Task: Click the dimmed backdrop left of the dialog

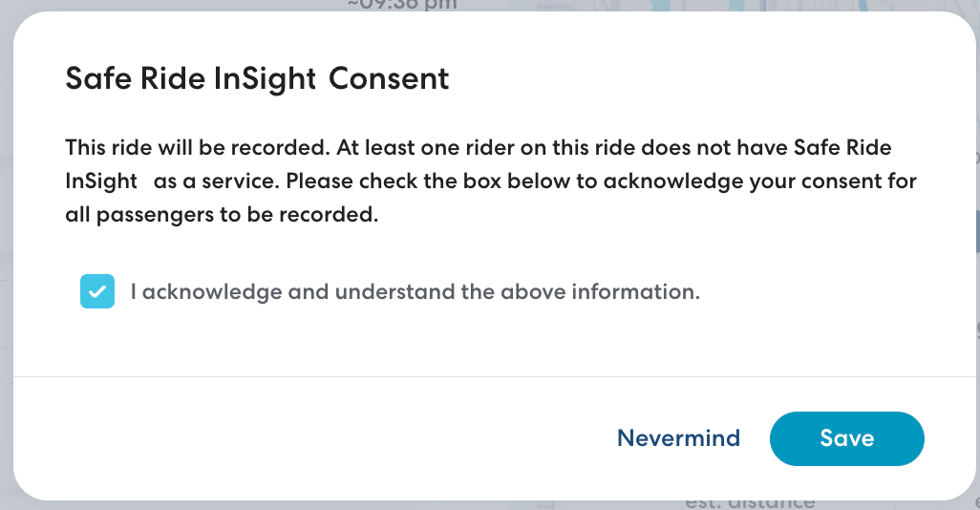Action: [6, 258]
